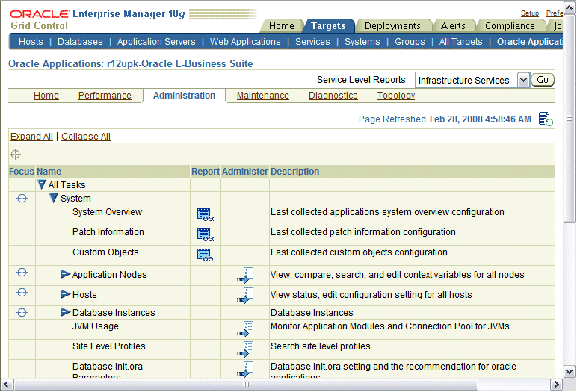This screenshot has width=577, height=392.
Task: Open the Hosts subtab in blue bar
Action: pos(31,42)
